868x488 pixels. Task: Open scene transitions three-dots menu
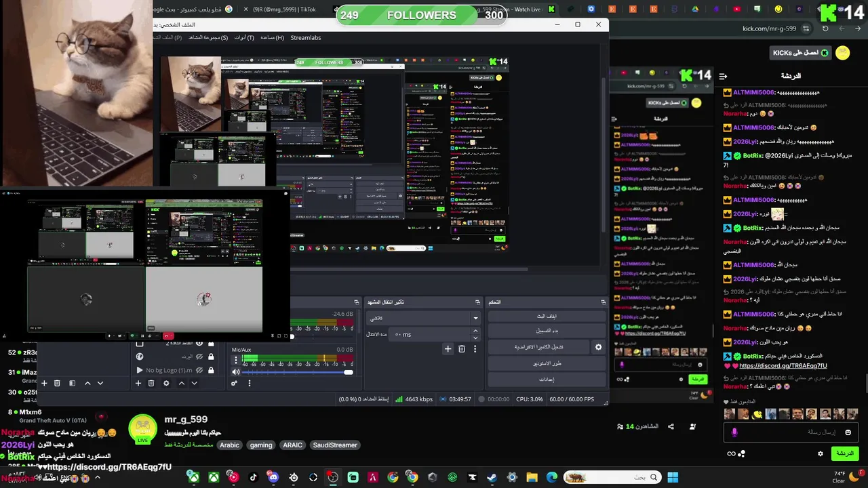(475, 349)
